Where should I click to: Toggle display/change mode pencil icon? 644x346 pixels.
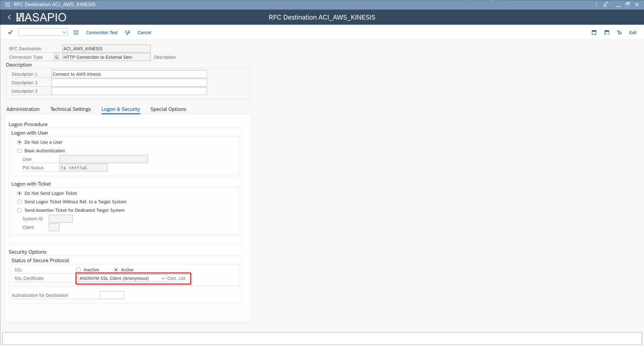coord(127,33)
